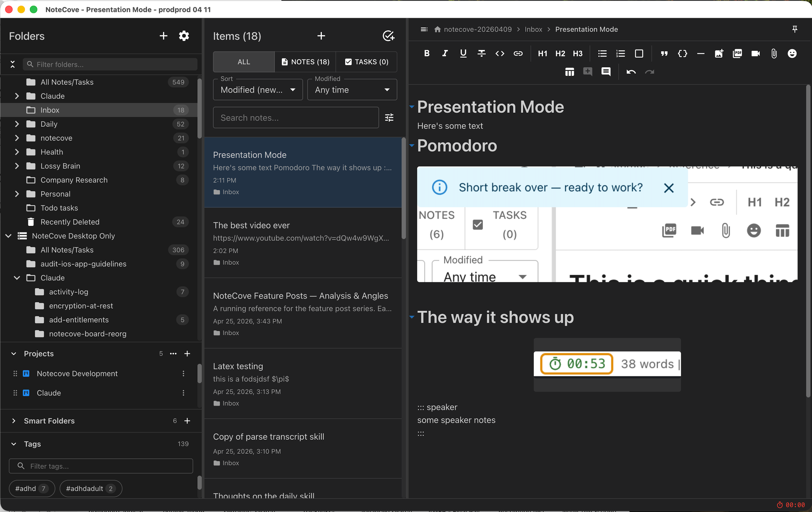Expand the Lossy Brain folder
Image resolution: width=812 pixels, height=512 pixels.
[17, 166]
